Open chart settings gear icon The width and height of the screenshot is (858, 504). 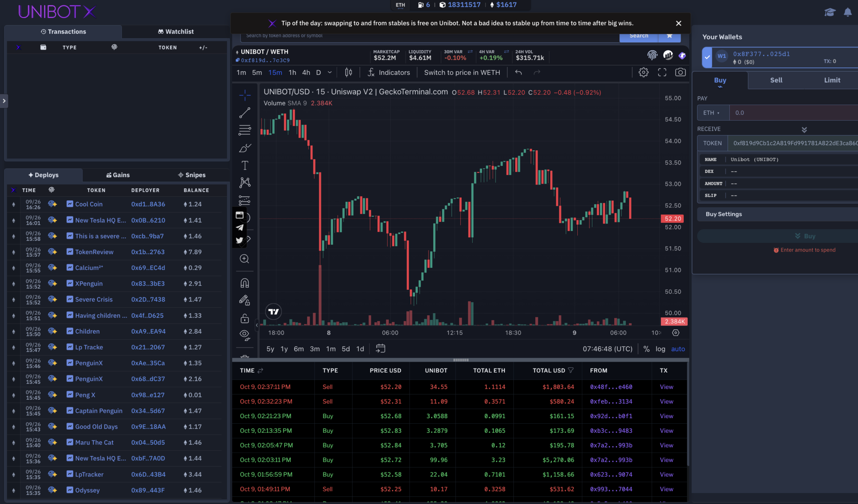click(x=643, y=72)
